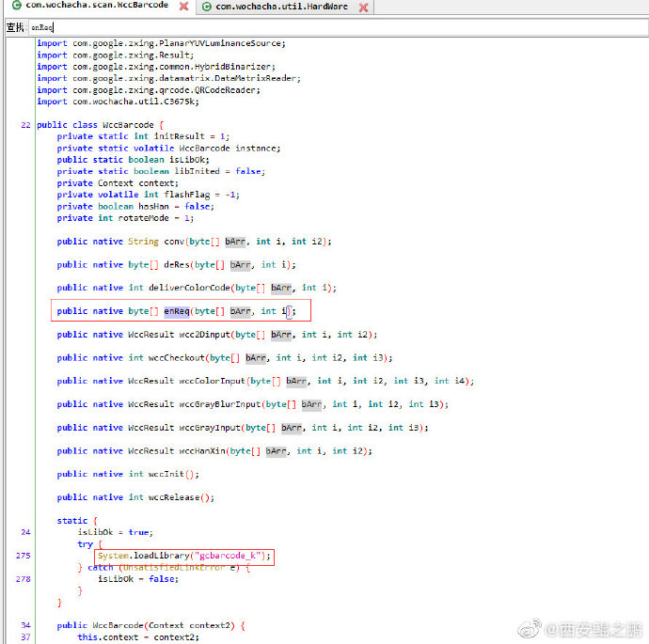
Task: Click the isLibOk boolean field declaration
Action: [x=134, y=160]
